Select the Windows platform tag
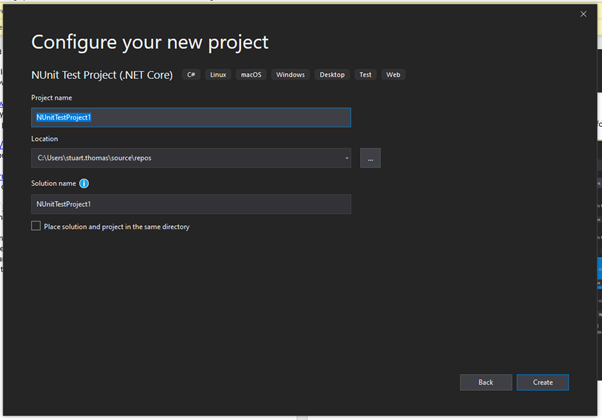602x420 pixels. pyautogui.click(x=290, y=75)
